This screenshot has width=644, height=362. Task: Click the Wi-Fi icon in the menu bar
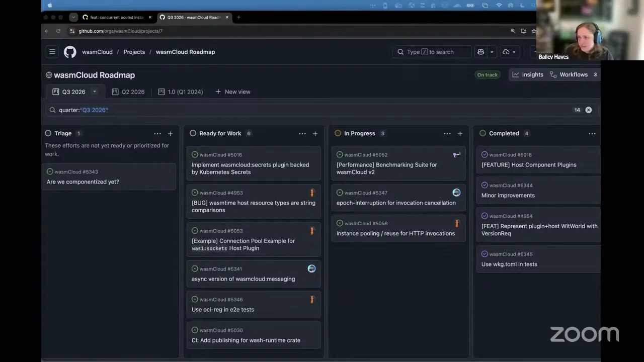pos(499,5)
